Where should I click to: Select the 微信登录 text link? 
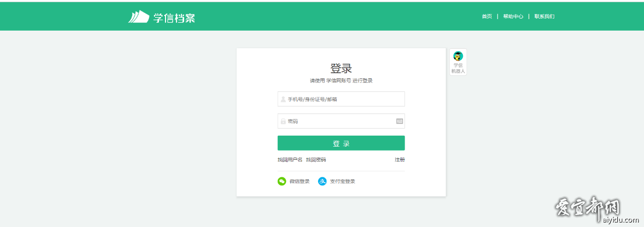point(299,181)
